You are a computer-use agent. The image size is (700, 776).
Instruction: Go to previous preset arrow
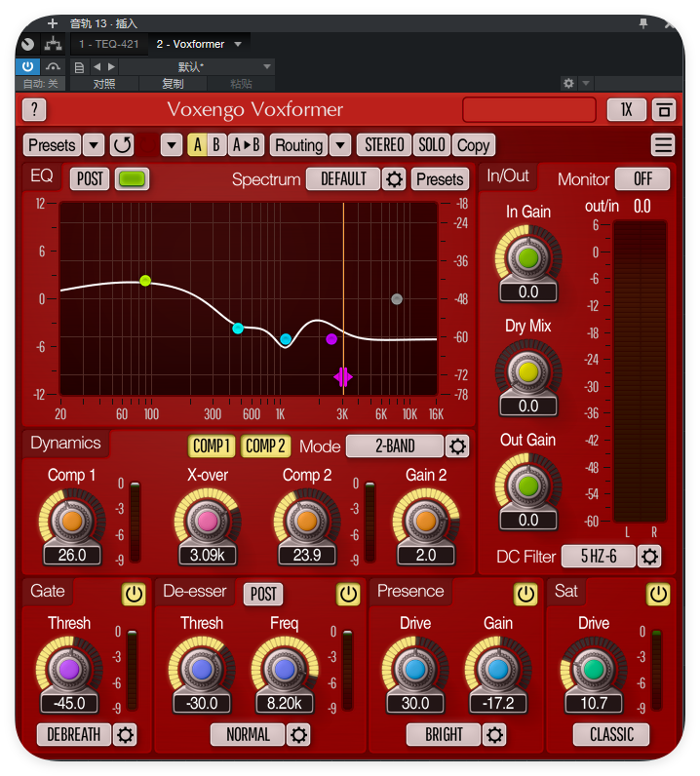97,66
